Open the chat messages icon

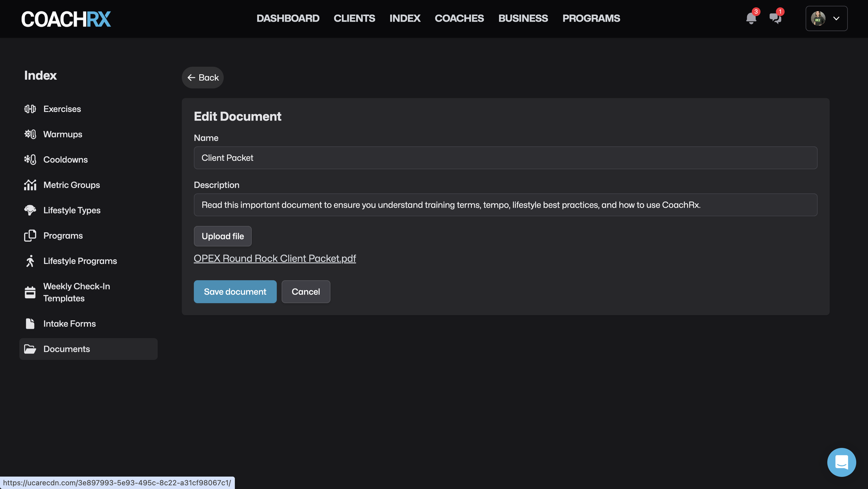click(x=775, y=18)
